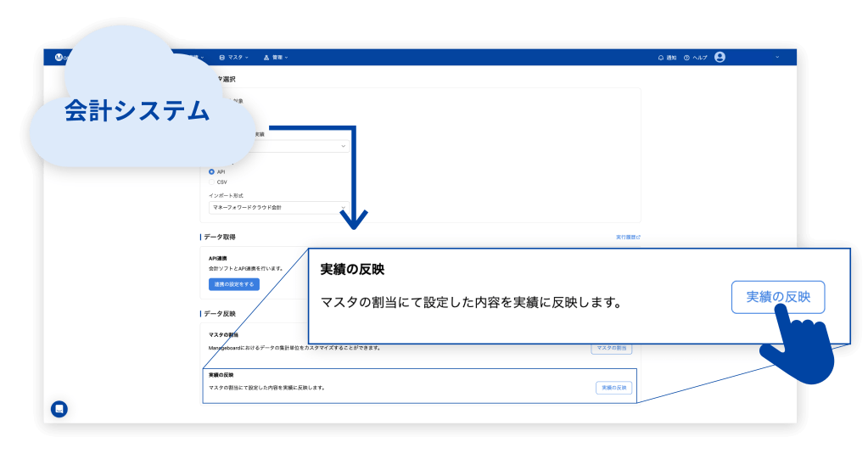Click the API連携 label text

217,259
